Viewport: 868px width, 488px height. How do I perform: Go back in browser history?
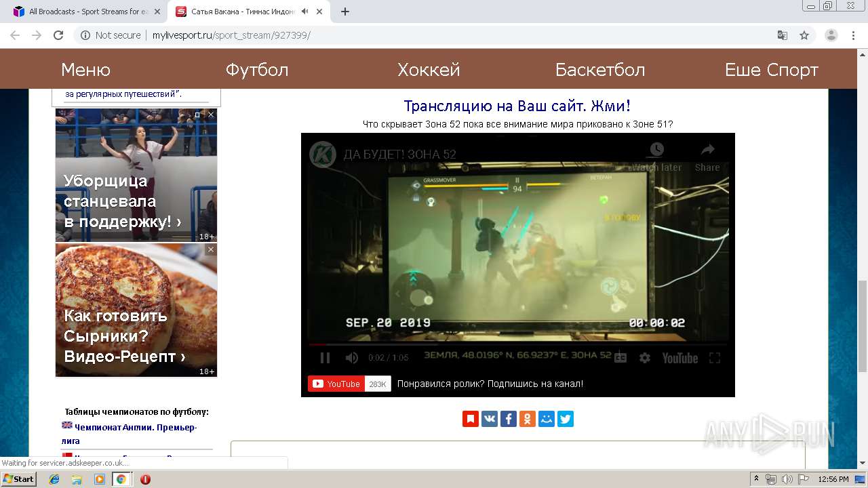(x=14, y=35)
